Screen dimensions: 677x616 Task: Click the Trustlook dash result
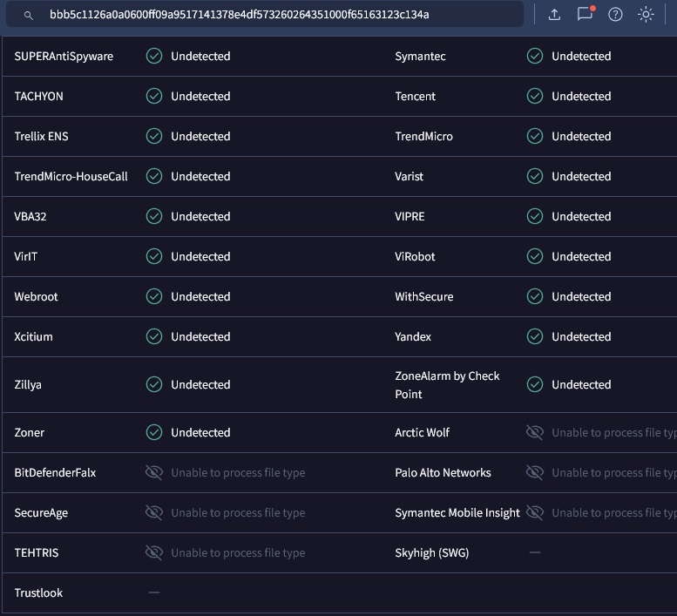pyautogui.click(x=154, y=592)
